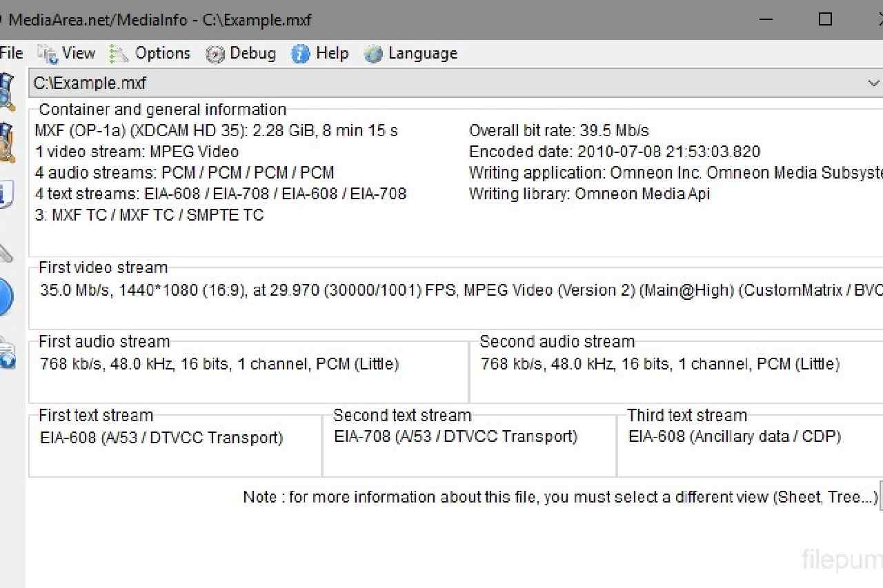Image resolution: width=883 pixels, height=588 pixels.
Task: Click the gray wrench icon in sidebar
Action: click(6, 252)
